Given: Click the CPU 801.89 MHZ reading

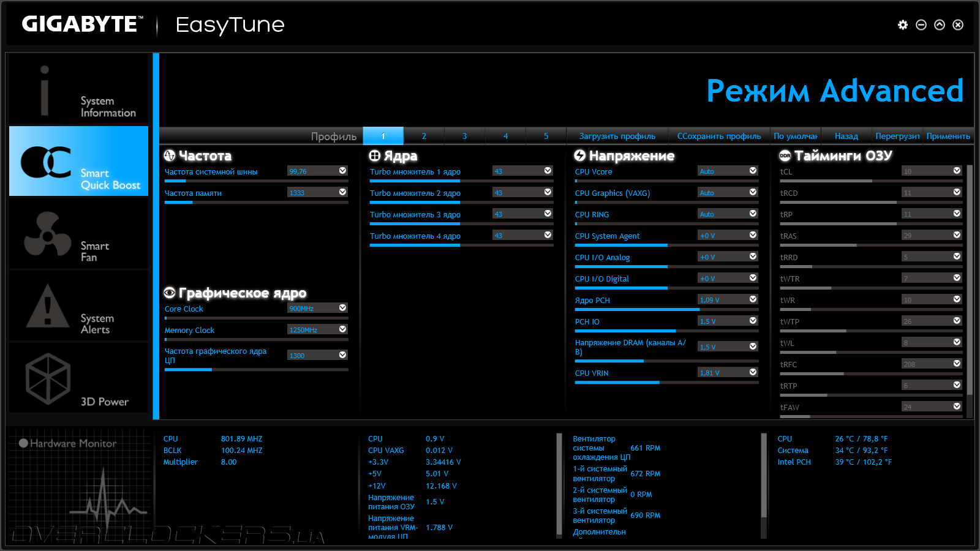Looking at the screenshot, I should click(x=241, y=439).
